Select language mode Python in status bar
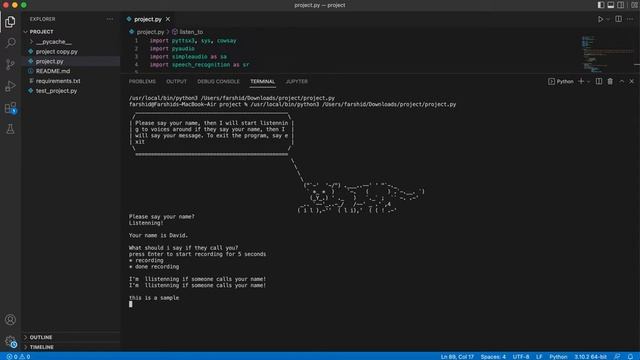The height and width of the screenshot is (360, 640). click(x=558, y=357)
